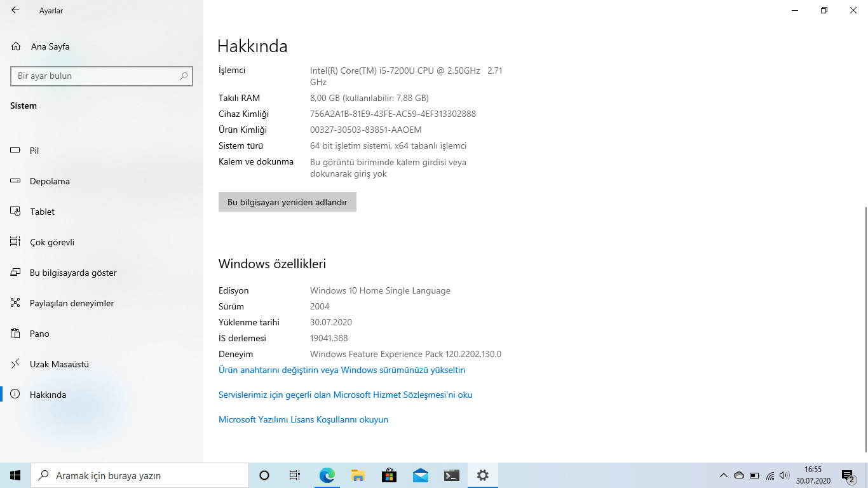The image size is (868, 488).
Task: Click the 'Windows özellikleri' heading
Action: [272, 264]
